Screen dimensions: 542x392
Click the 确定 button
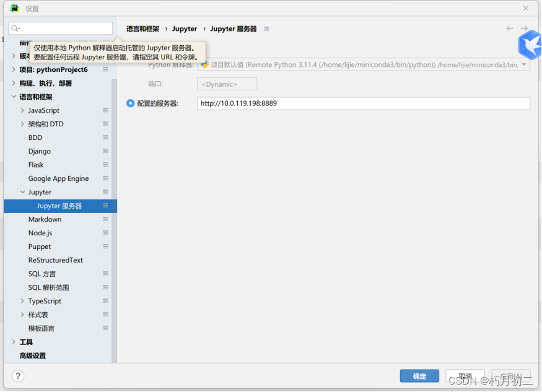[x=419, y=376]
